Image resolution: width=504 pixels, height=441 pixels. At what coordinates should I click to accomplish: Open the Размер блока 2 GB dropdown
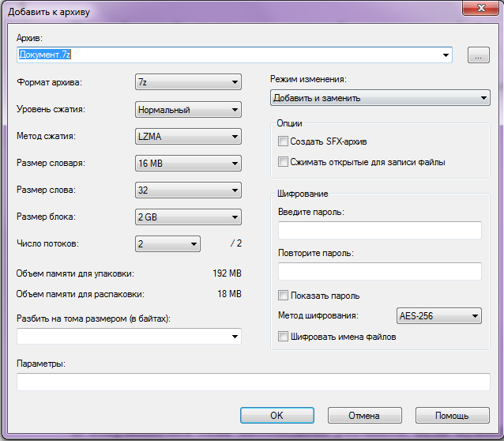click(188, 217)
